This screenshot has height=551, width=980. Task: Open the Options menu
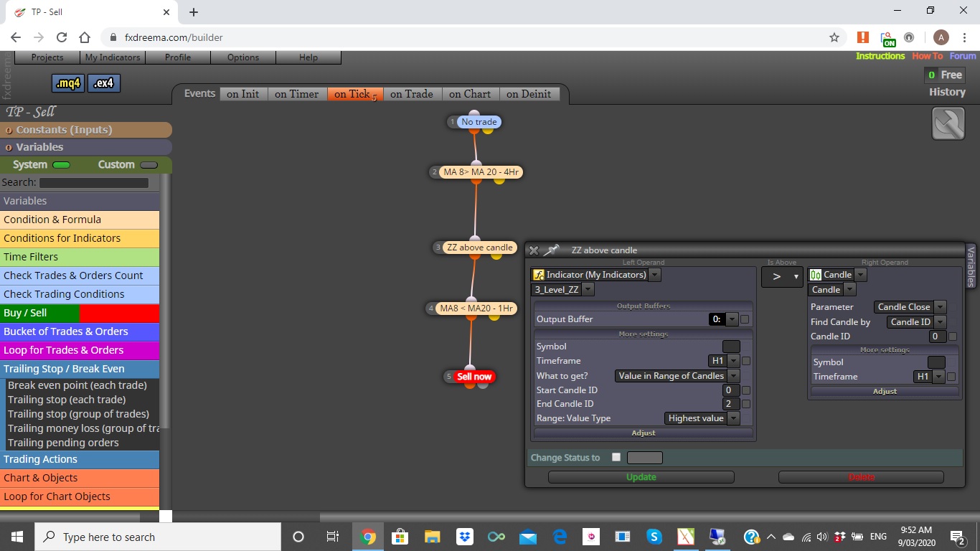click(243, 57)
